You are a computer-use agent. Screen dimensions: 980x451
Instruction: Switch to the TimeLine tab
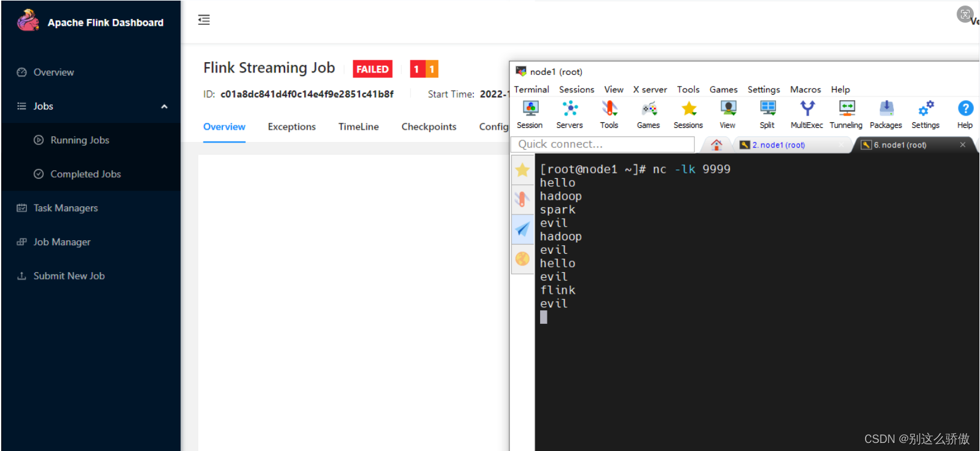(359, 127)
